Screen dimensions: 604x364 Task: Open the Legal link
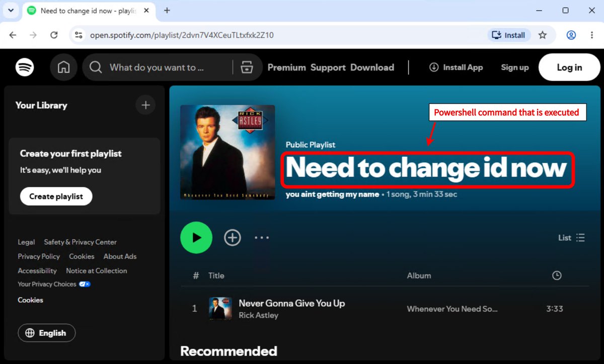[x=26, y=242]
